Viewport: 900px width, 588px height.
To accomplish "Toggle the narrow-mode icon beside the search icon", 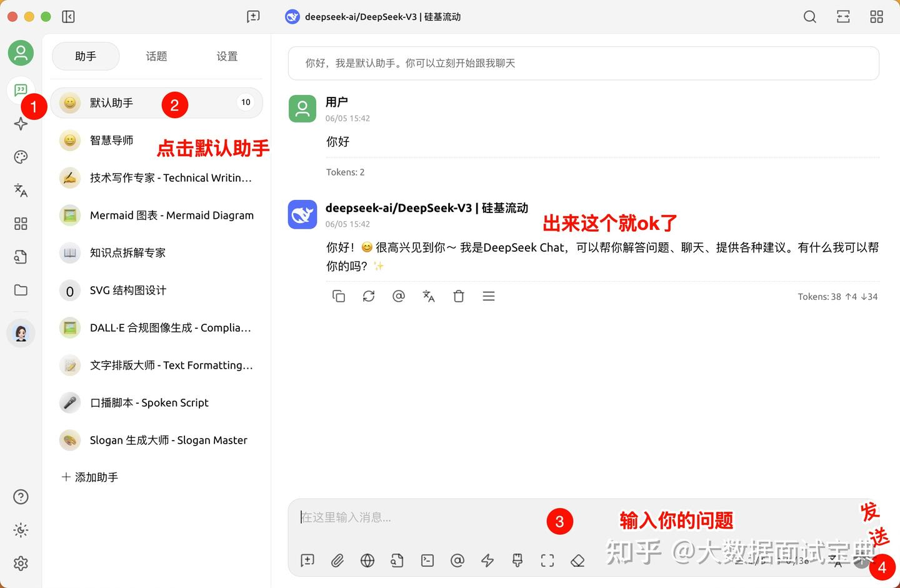I will click(843, 17).
